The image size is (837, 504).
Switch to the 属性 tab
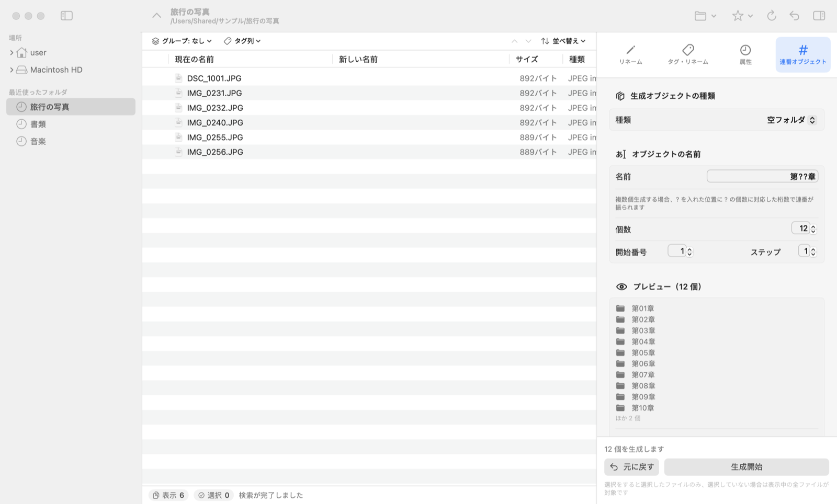[745, 54]
